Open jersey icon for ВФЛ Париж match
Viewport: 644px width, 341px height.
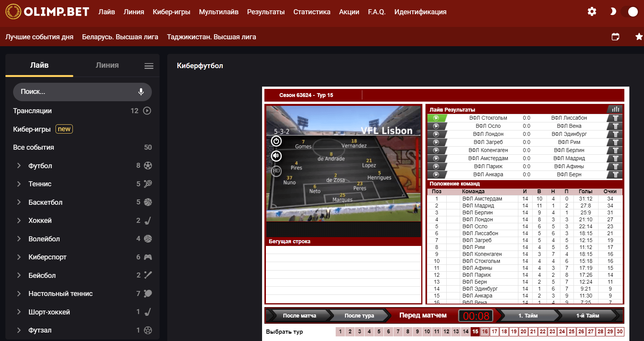pyautogui.click(x=615, y=167)
